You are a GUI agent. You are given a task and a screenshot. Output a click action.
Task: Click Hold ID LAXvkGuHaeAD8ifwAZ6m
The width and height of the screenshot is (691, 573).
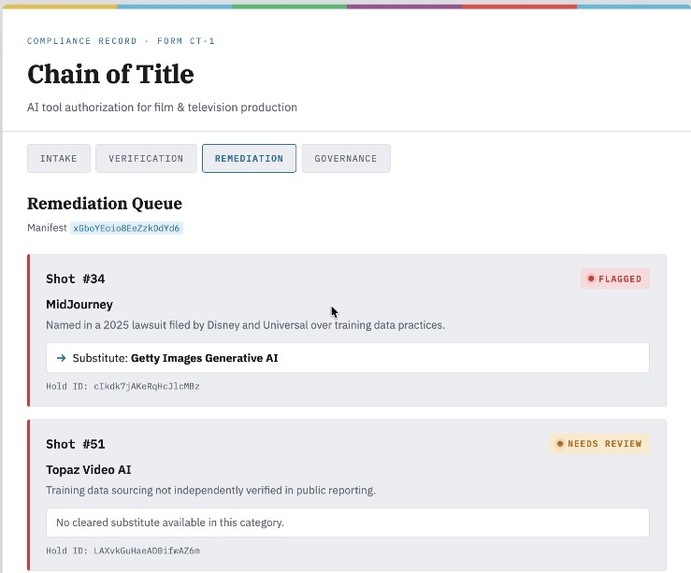coord(123,551)
